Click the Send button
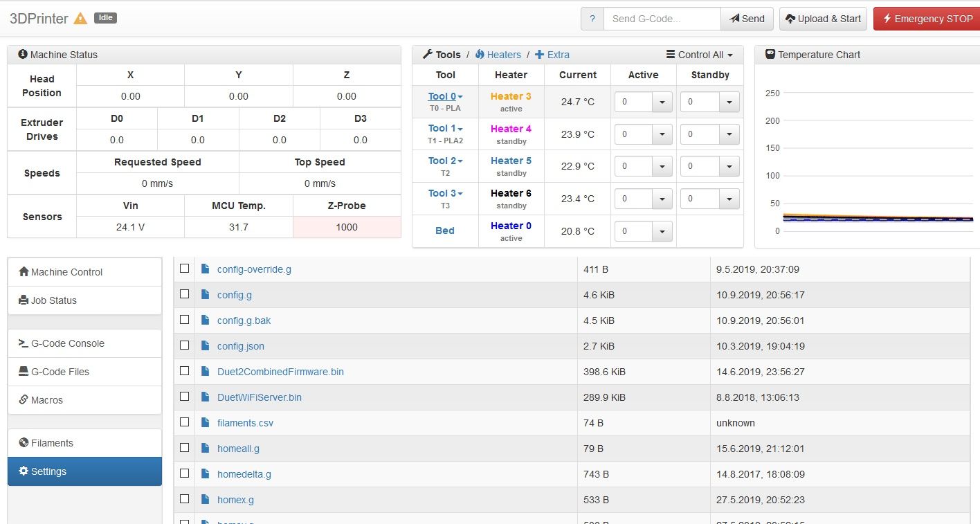980x524 pixels. point(747,19)
